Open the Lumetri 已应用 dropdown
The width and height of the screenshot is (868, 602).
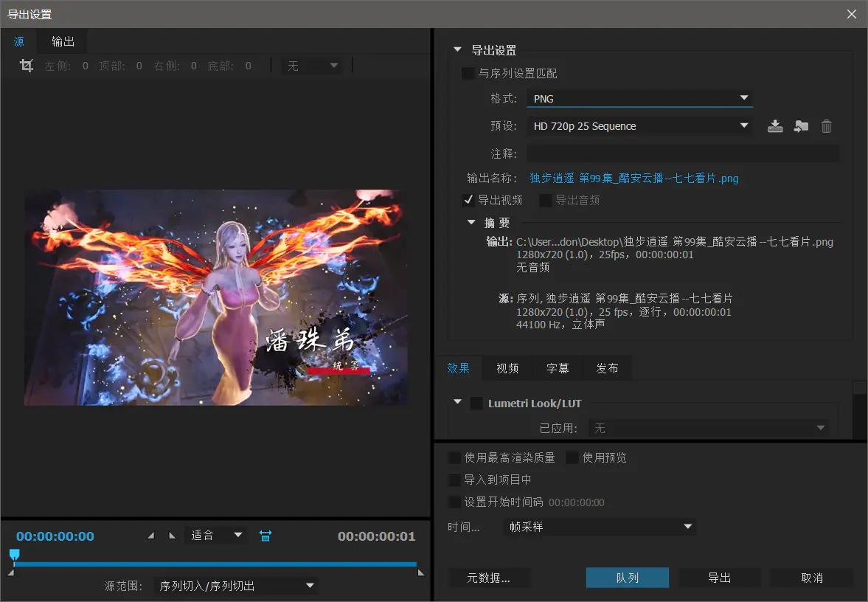tap(709, 428)
